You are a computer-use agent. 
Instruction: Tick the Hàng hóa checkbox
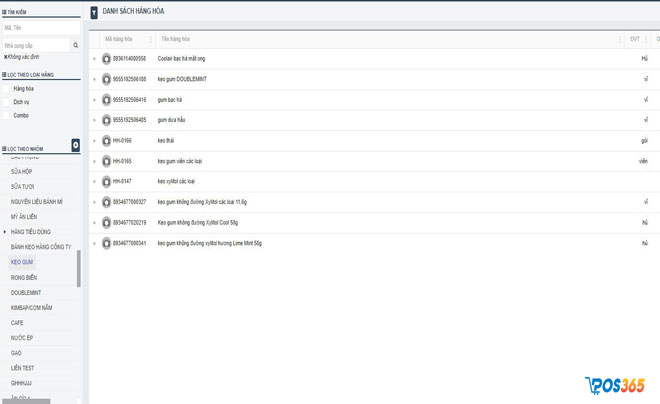(6, 89)
